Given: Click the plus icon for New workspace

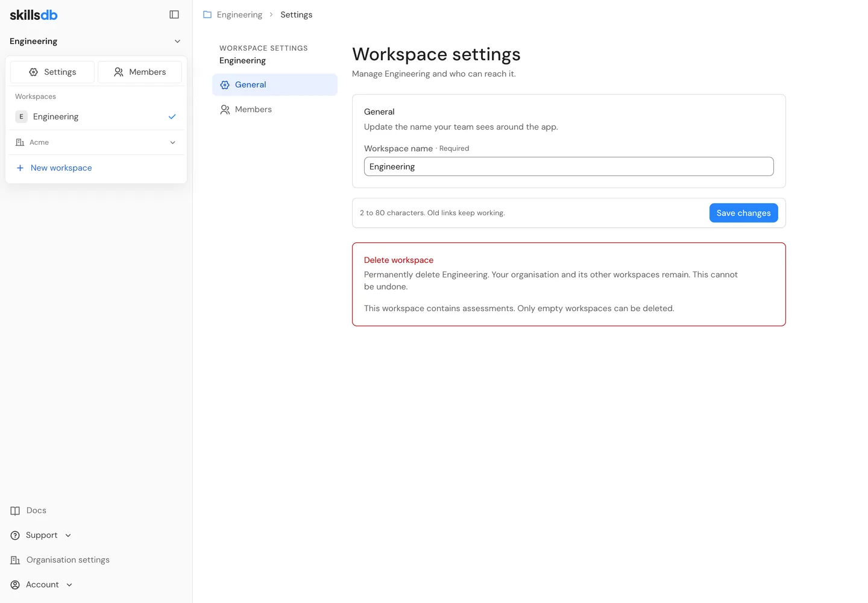Looking at the screenshot, I should pos(20,168).
